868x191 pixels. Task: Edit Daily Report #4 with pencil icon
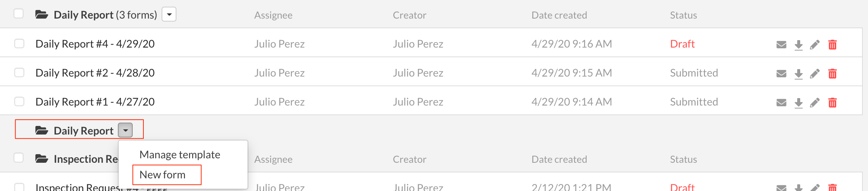pos(815,45)
